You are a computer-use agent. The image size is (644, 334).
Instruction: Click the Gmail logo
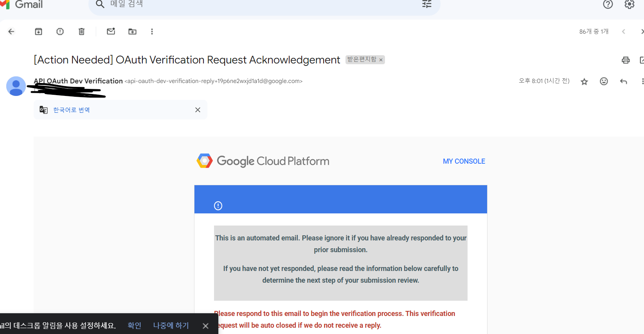pos(22,4)
